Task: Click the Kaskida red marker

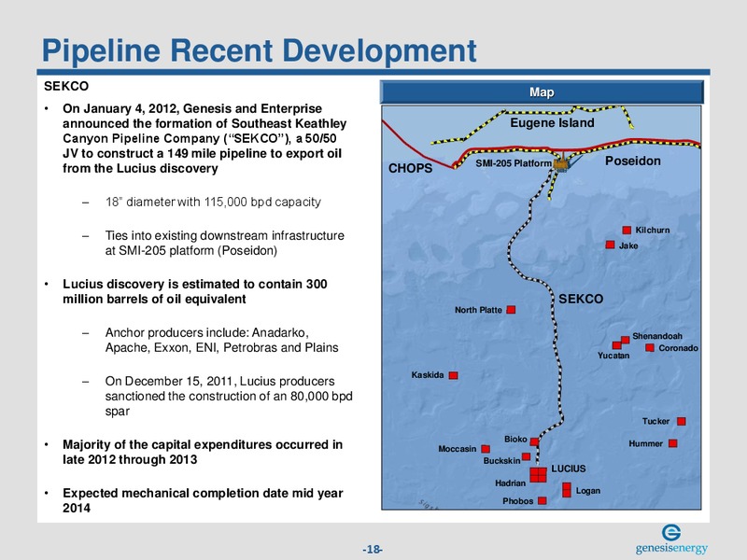Action: (x=454, y=375)
